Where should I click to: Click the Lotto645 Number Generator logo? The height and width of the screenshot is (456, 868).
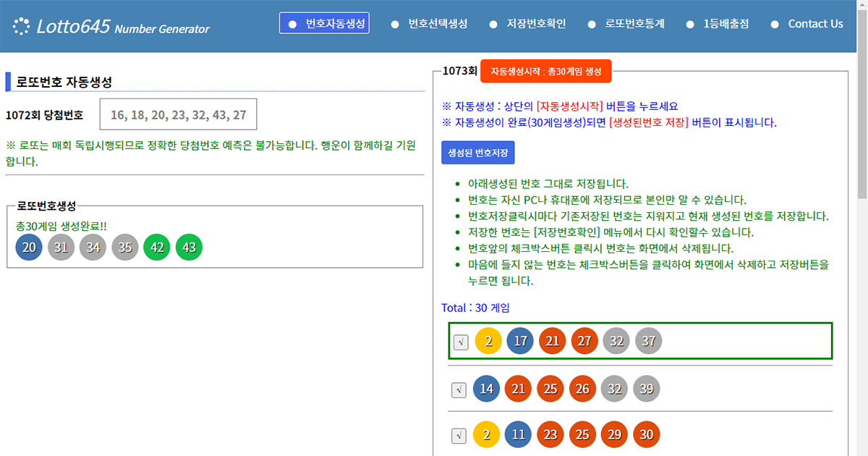click(111, 27)
